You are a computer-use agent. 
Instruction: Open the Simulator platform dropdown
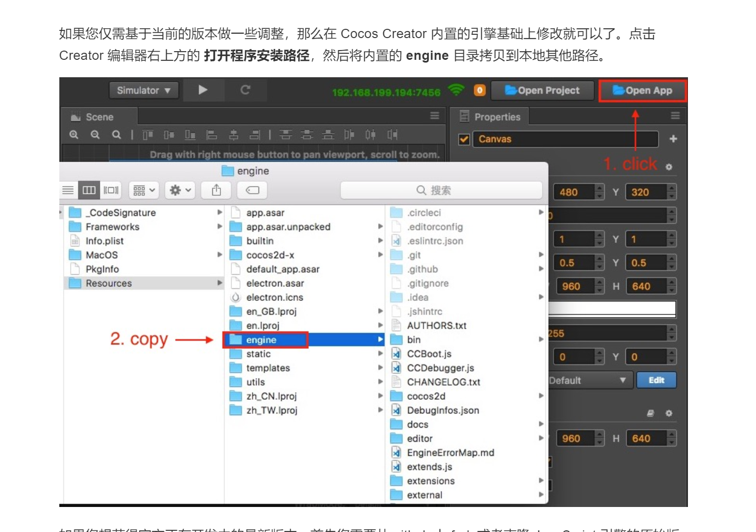click(x=144, y=90)
